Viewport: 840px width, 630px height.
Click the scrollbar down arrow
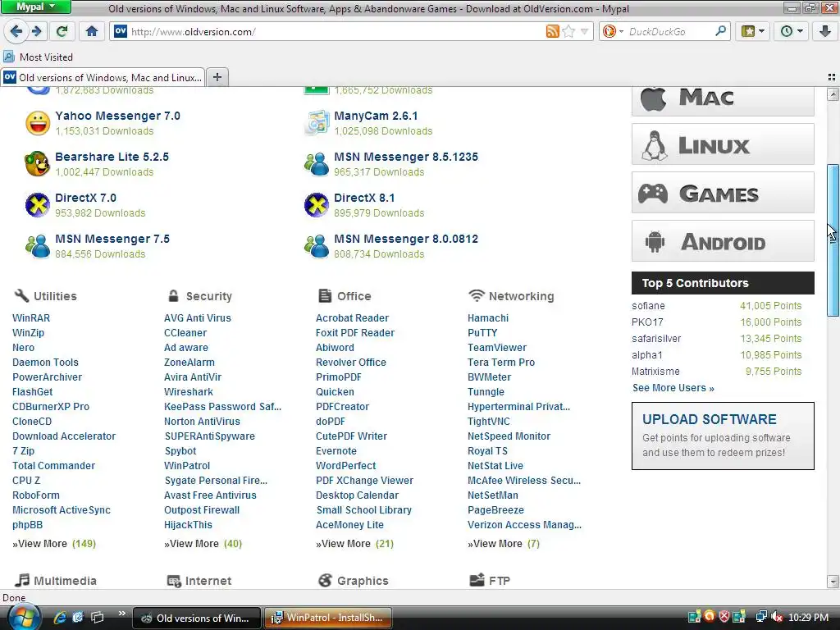tap(833, 582)
